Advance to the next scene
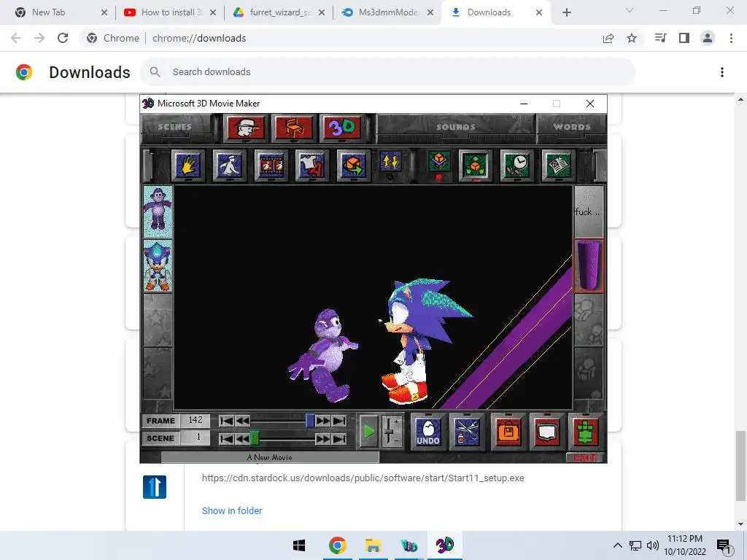 click(x=323, y=438)
